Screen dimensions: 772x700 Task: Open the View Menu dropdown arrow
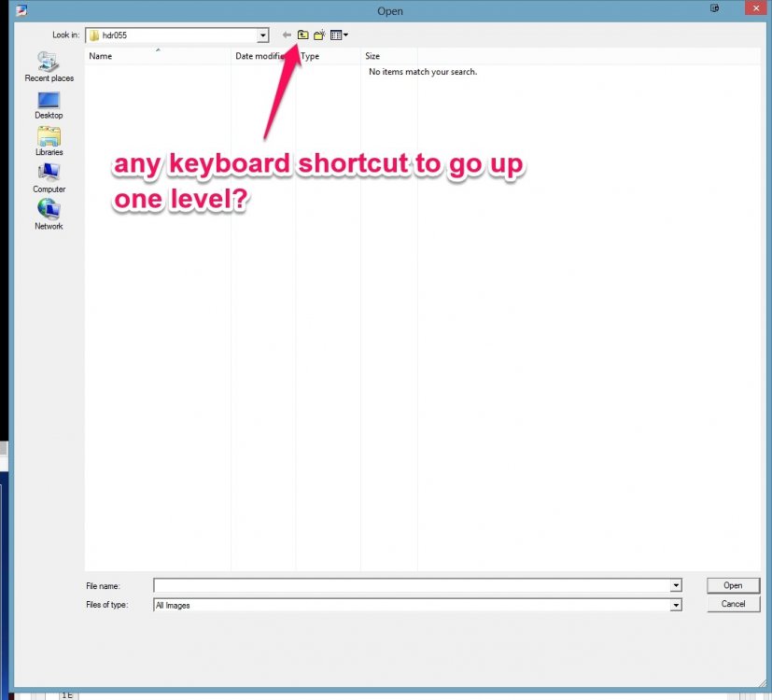point(344,35)
